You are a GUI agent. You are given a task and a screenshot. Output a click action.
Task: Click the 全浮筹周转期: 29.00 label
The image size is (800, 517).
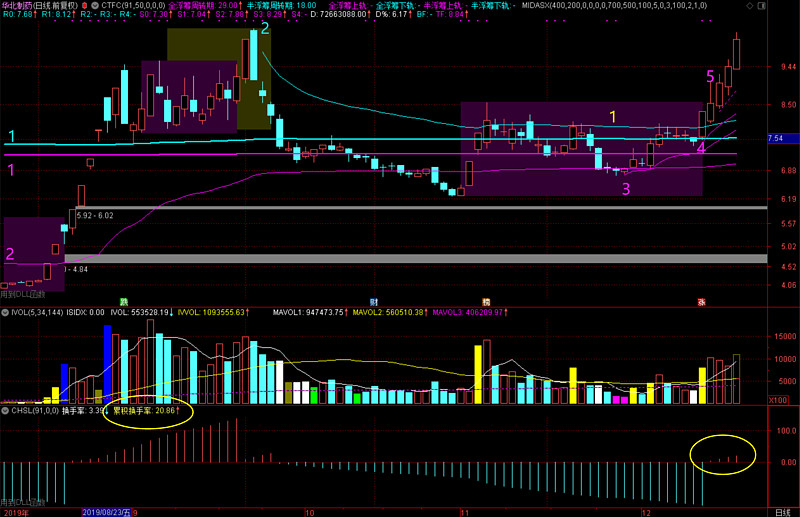[205, 6]
